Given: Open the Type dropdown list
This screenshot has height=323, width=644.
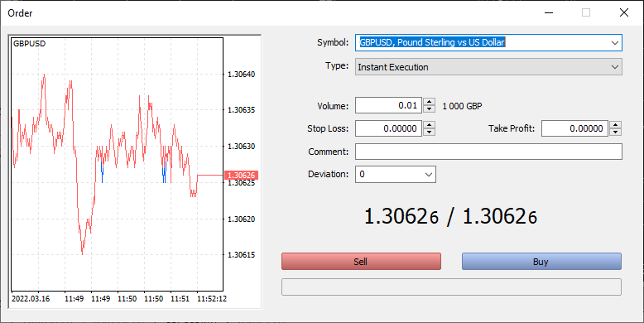Looking at the screenshot, I should (488, 67).
